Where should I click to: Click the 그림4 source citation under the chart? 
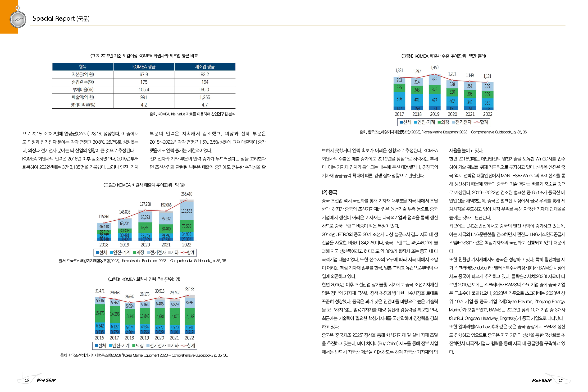point(443,132)
